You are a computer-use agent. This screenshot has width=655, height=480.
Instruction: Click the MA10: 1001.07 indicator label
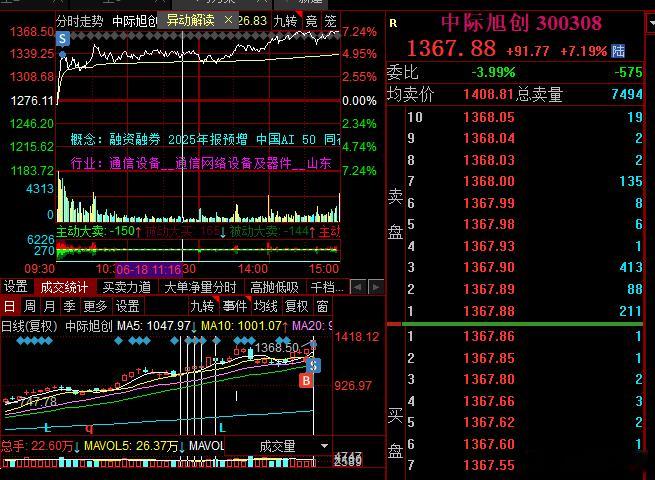click(x=241, y=326)
